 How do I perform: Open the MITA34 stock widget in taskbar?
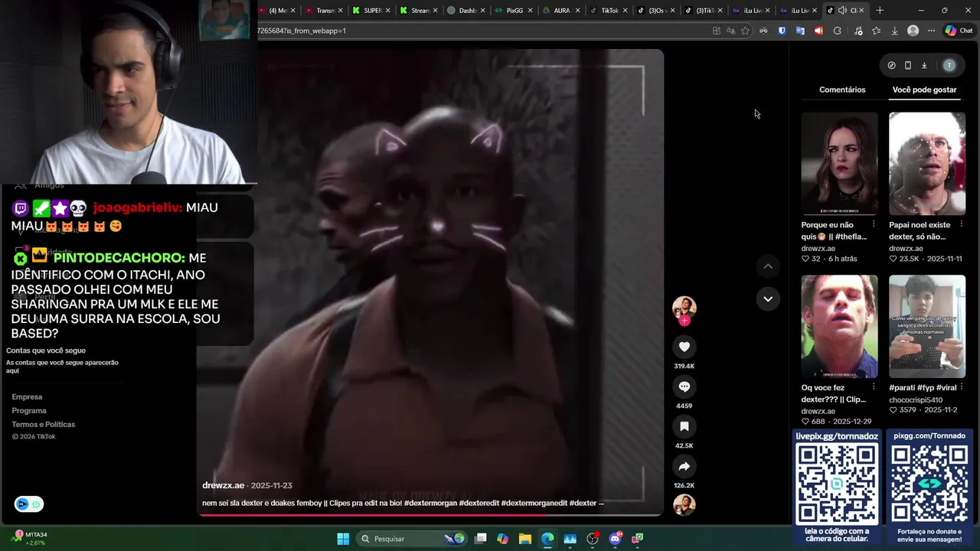[x=30, y=538]
